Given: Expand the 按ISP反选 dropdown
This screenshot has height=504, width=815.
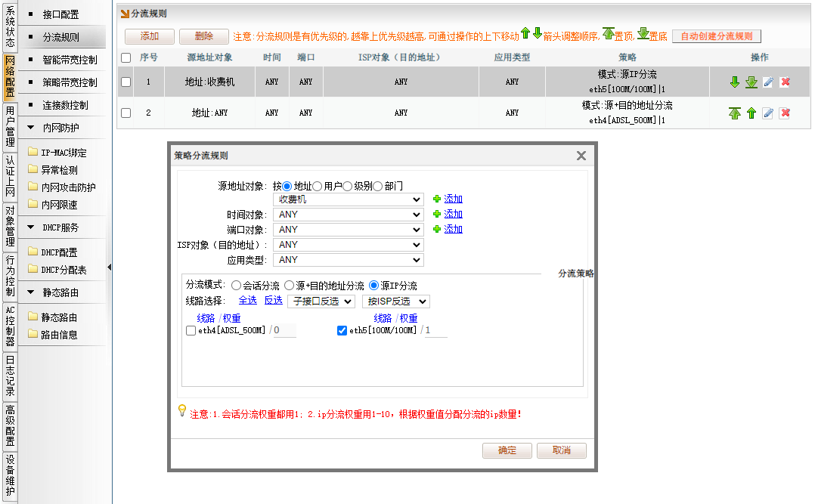Looking at the screenshot, I should 395,301.
